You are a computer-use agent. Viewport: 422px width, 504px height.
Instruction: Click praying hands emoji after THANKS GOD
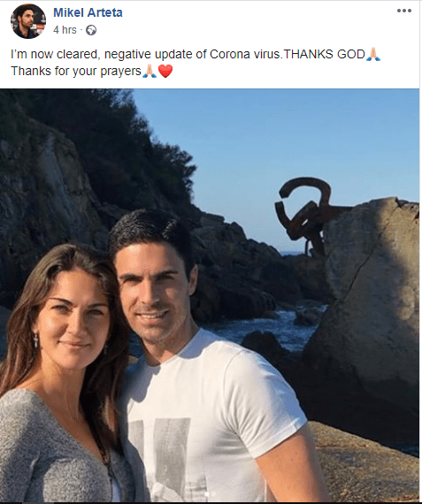(373, 54)
